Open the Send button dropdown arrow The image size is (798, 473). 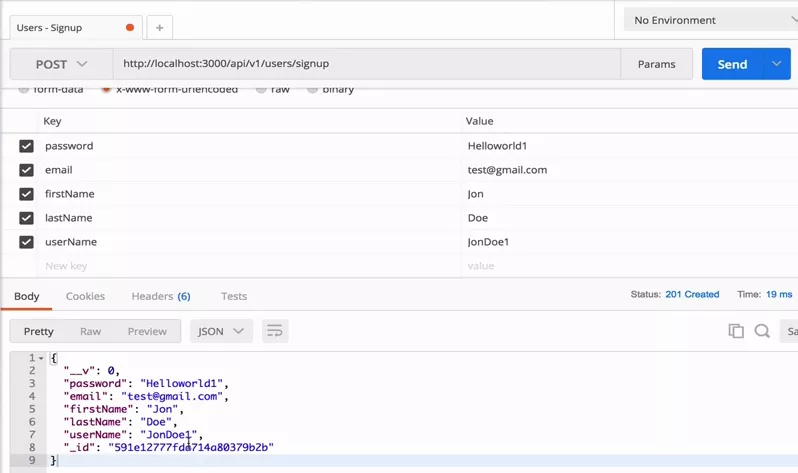(777, 64)
